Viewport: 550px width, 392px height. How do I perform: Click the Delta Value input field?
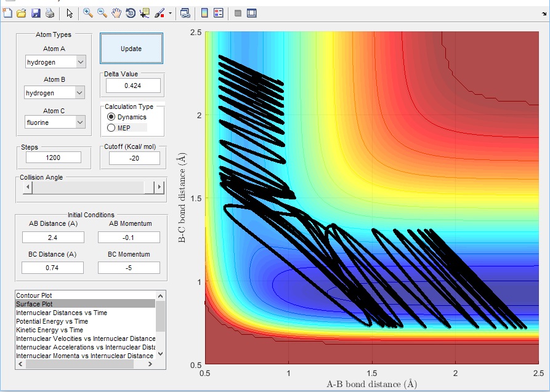(133, 86)
